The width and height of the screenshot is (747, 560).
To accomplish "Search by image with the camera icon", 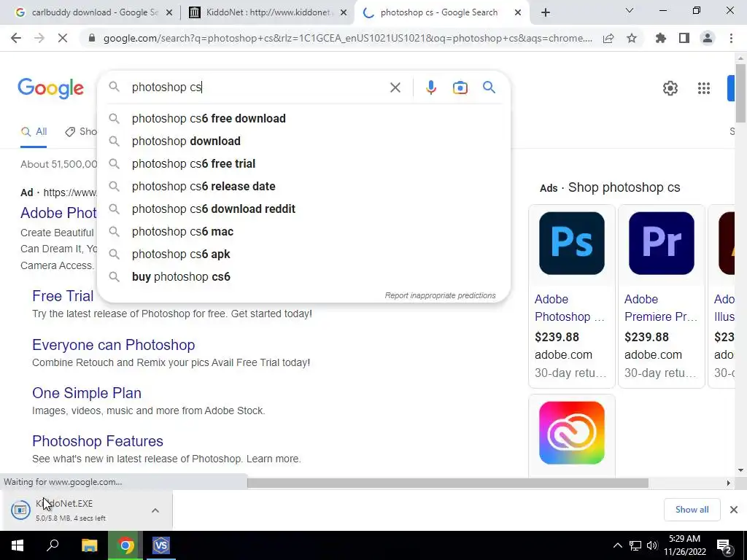I will 460,87.
